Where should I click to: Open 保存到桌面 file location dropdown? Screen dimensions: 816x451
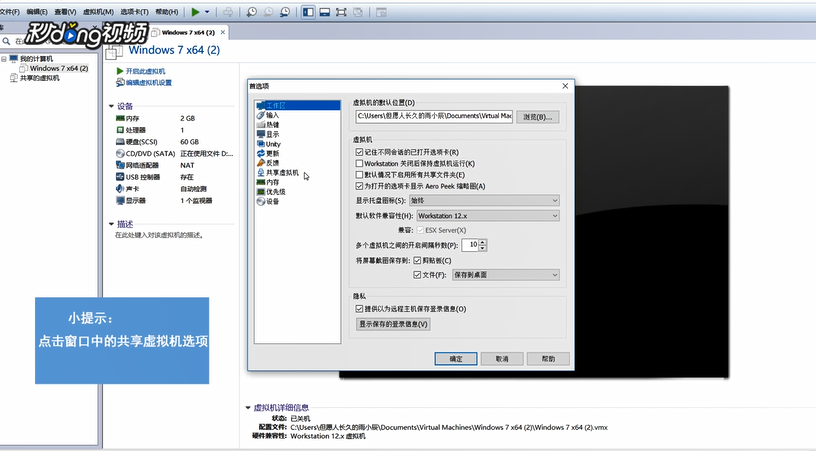click(x=506, y=275)
